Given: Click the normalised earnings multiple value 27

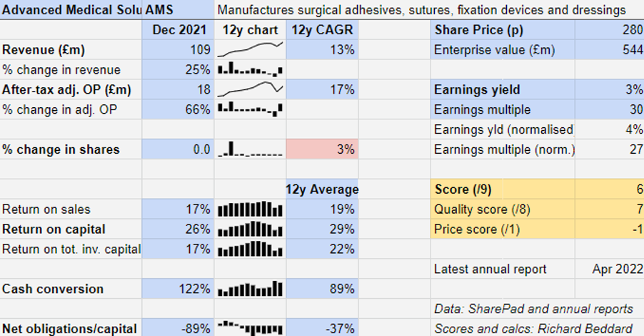Looking at the screenshot, I should click(610, 149).
